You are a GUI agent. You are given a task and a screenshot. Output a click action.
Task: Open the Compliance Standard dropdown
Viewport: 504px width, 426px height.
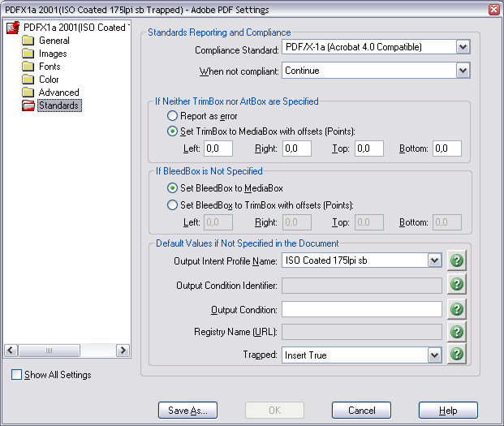pos(463,47)
